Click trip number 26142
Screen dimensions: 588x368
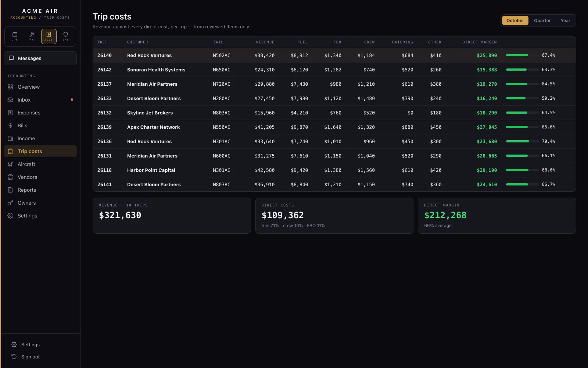104,70
